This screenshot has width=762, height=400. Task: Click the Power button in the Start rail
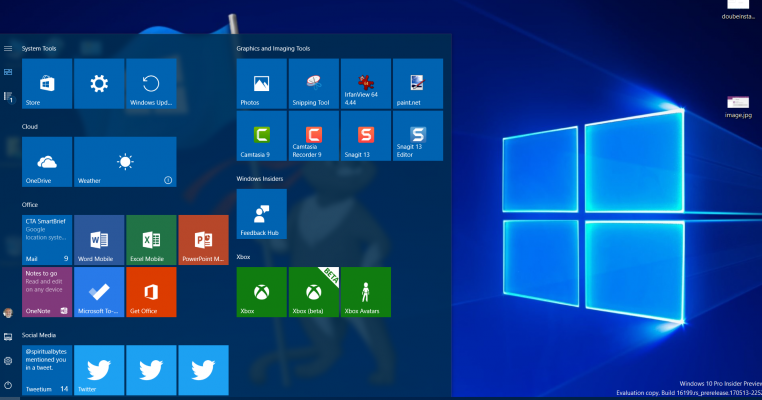click(x=8, y=385)
